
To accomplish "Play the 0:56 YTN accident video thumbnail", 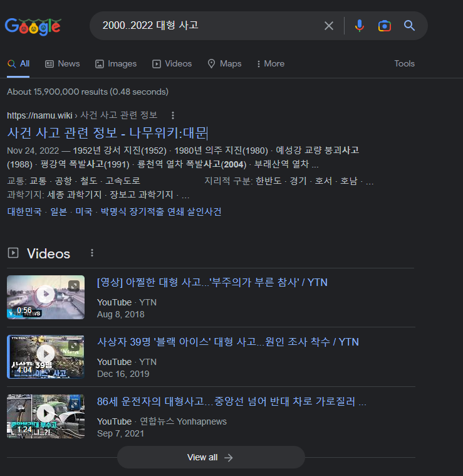I will 46,297.
